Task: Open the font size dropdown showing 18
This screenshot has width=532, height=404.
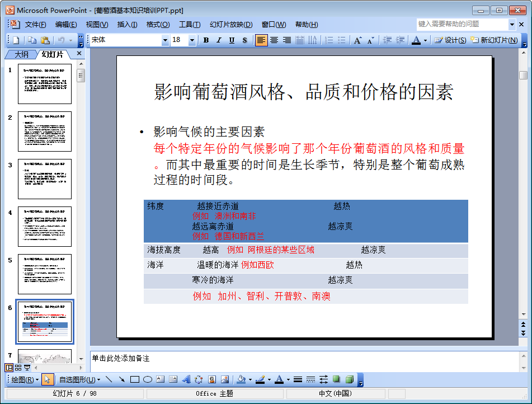Action: [x=192, y=40]
